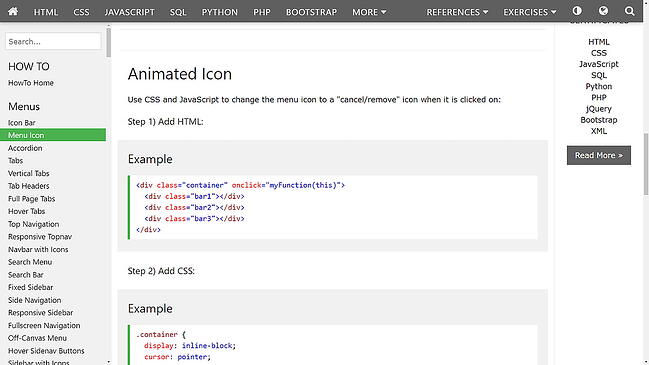This screenshot has width=649, height=365.
Task: Open Tab Headers sidebar link
Action: coord(29,186)
